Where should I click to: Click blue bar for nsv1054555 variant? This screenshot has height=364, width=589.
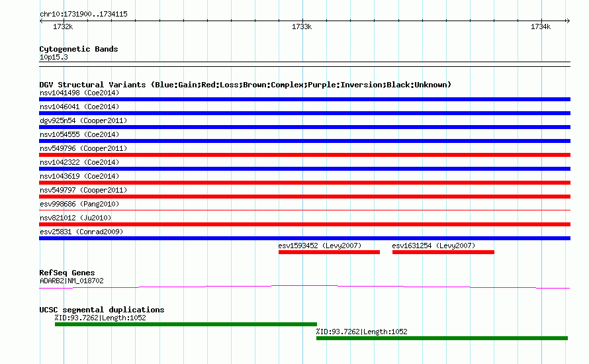pos(304,141)
